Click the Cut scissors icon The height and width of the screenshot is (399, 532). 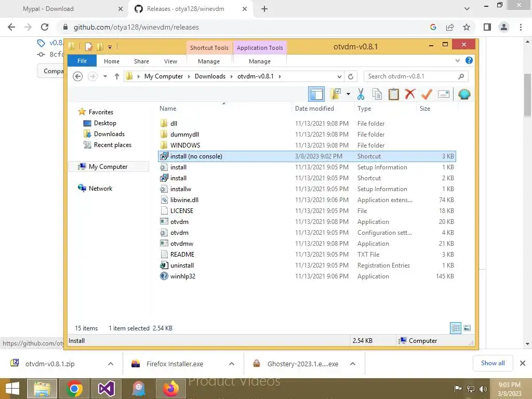pyautogui.click(x=361, y=94)
